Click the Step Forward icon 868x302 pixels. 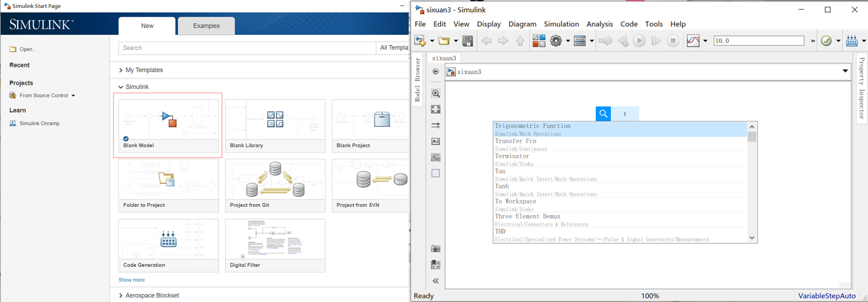coord(656,41)
